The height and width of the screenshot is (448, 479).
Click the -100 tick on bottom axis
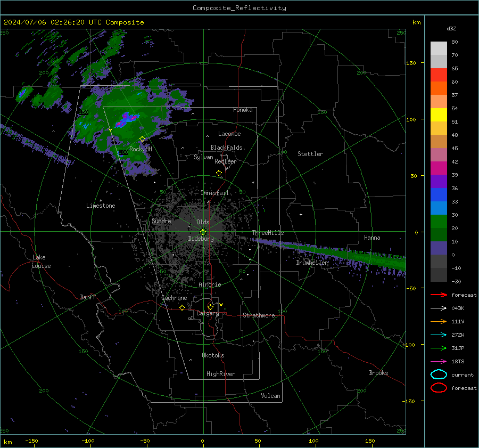click(88, 441)
